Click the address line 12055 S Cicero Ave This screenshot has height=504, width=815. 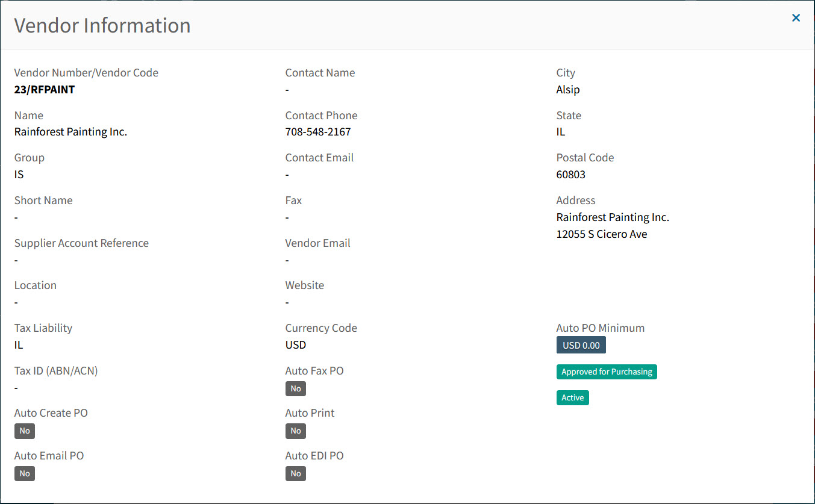(602, 234)
